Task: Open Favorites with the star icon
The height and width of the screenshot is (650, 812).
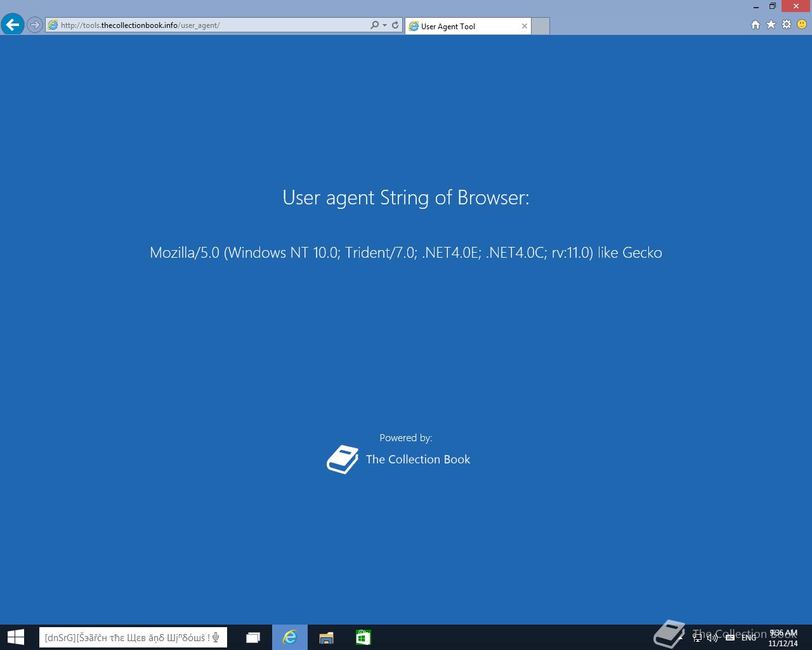Action: 771,25
